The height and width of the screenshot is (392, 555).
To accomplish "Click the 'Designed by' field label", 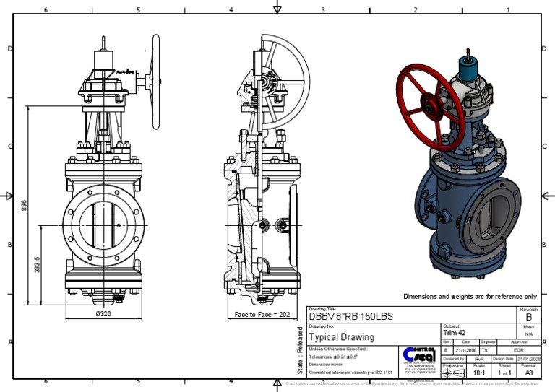I will [453, 359].
